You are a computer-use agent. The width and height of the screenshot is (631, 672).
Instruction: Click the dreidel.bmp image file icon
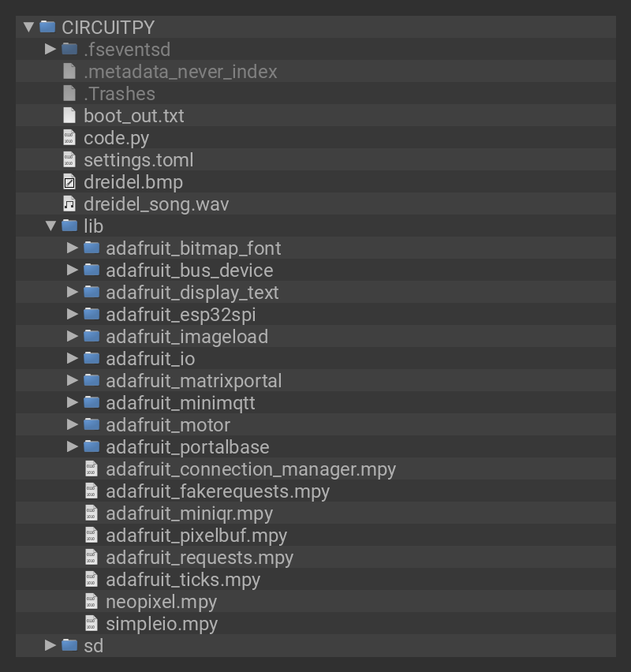coord(69,182)
